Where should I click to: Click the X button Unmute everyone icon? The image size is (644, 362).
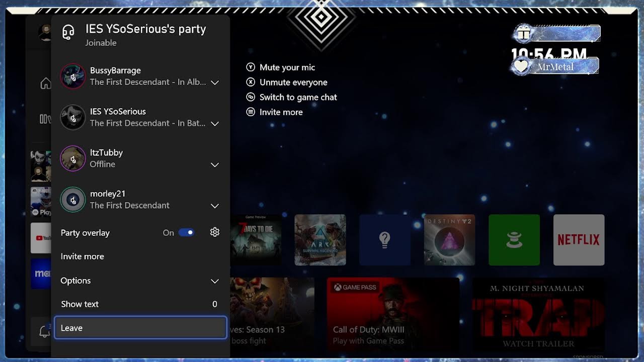point(251,82)
